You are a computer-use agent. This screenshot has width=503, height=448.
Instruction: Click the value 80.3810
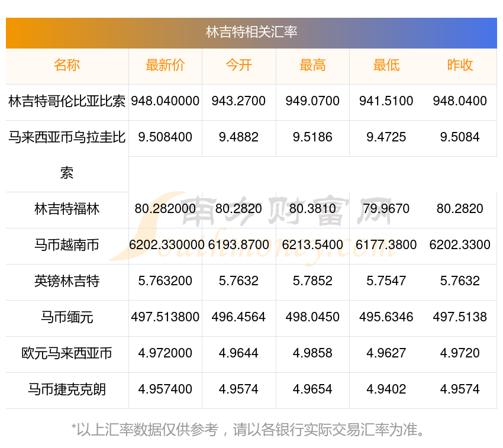(312, 209)
